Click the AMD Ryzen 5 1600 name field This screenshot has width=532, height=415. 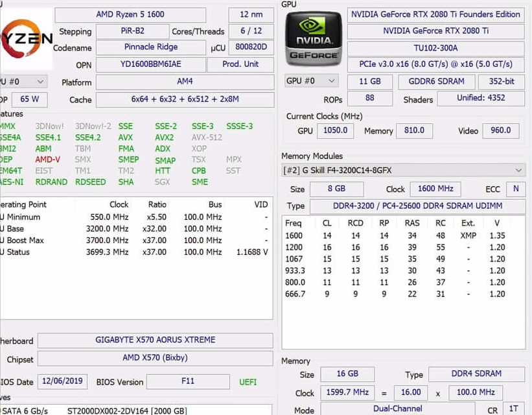[x=130, y=15]
